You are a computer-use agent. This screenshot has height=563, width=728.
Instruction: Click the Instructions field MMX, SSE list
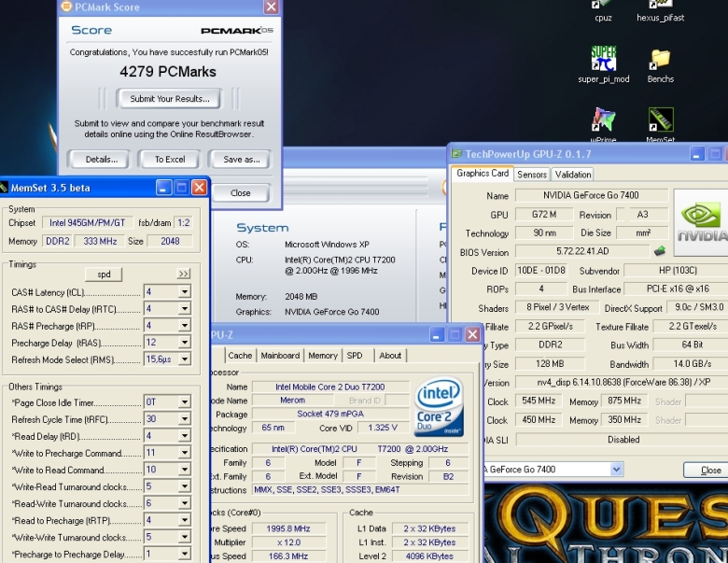tap(360, 489)
